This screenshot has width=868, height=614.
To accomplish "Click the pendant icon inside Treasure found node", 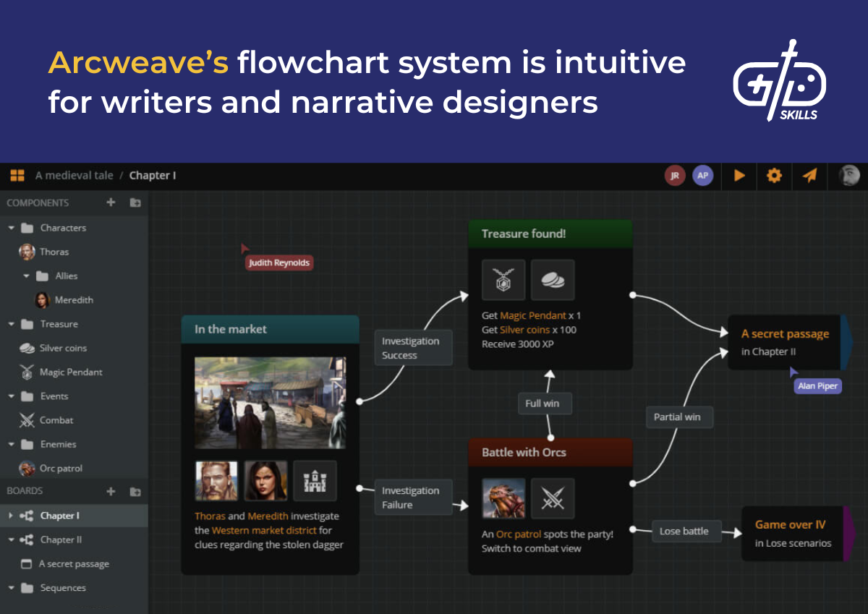I will click(503, 280).
